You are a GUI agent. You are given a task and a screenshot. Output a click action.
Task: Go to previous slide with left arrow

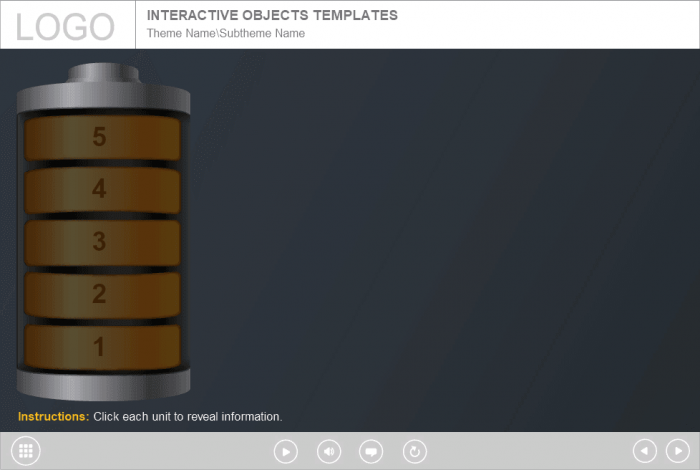[645, 451]
